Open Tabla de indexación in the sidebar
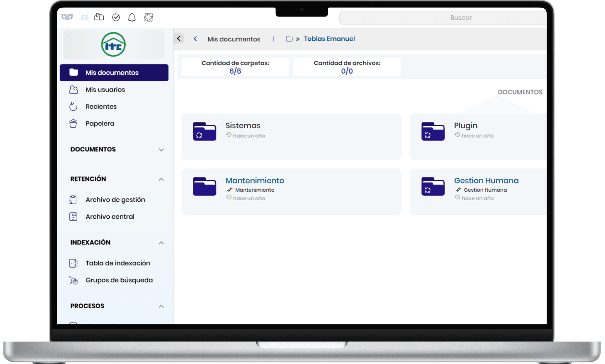 pos(118,263)
